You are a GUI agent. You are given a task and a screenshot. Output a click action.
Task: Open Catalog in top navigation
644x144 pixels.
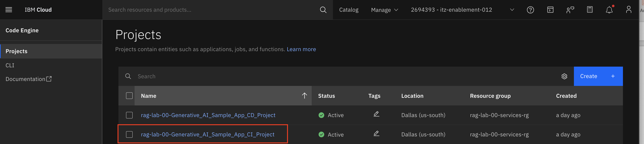coord(348,10)
